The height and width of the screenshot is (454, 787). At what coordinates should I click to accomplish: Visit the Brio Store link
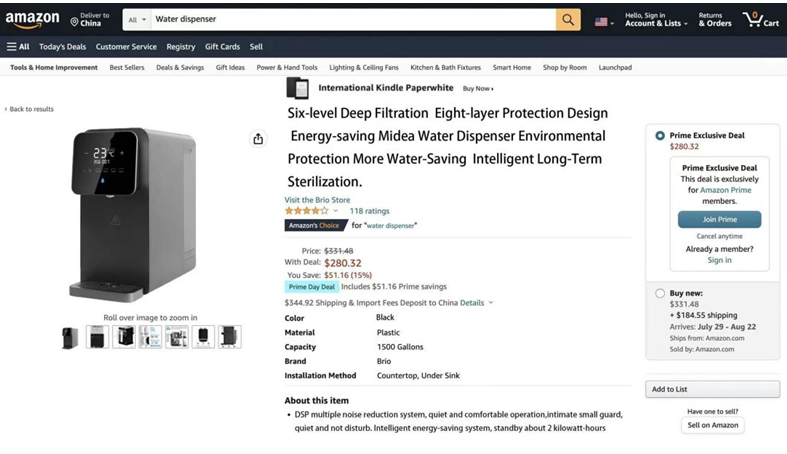pyautogui.click(x=317, y=200)
